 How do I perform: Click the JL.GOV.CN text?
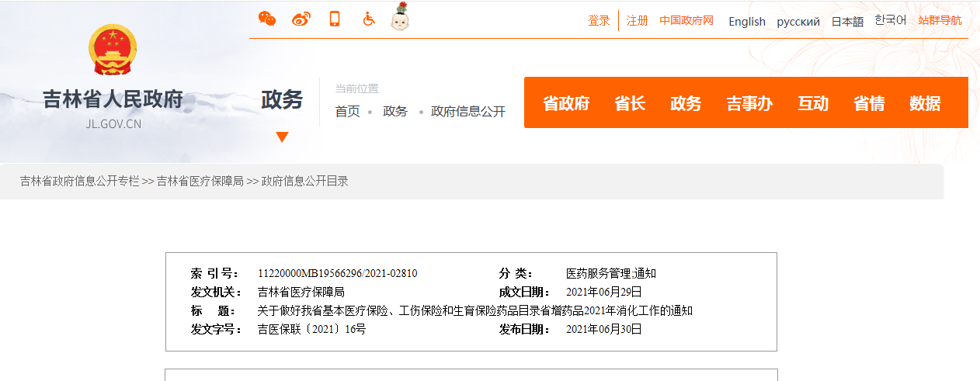tap(113, 124)
